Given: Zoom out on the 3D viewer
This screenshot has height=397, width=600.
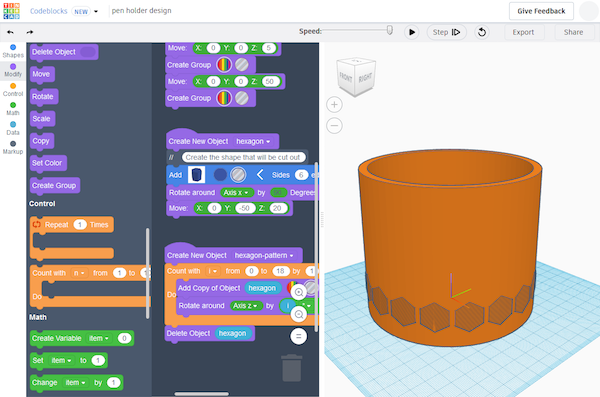Looking at the screenshot, I should pyautogui.click(x=334, y=126).
